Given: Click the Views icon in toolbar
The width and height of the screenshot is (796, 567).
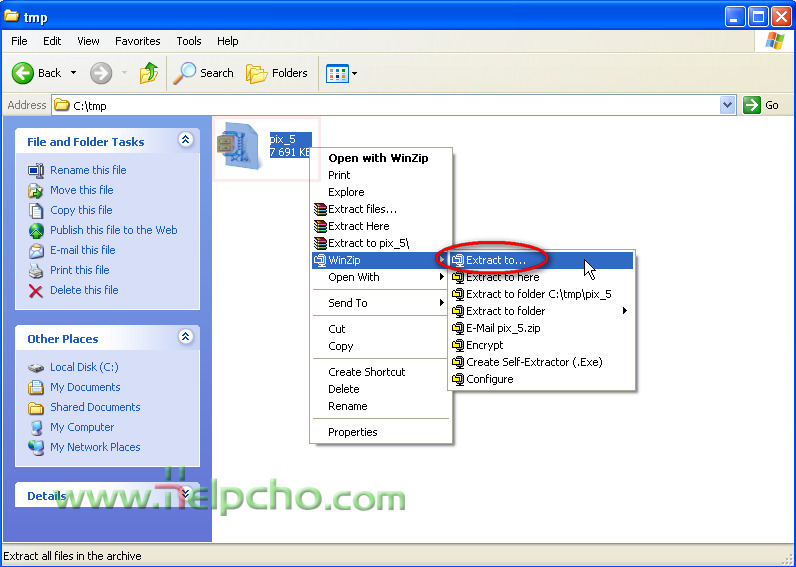Looking at the screenshot, I should [x=337, y=74].
